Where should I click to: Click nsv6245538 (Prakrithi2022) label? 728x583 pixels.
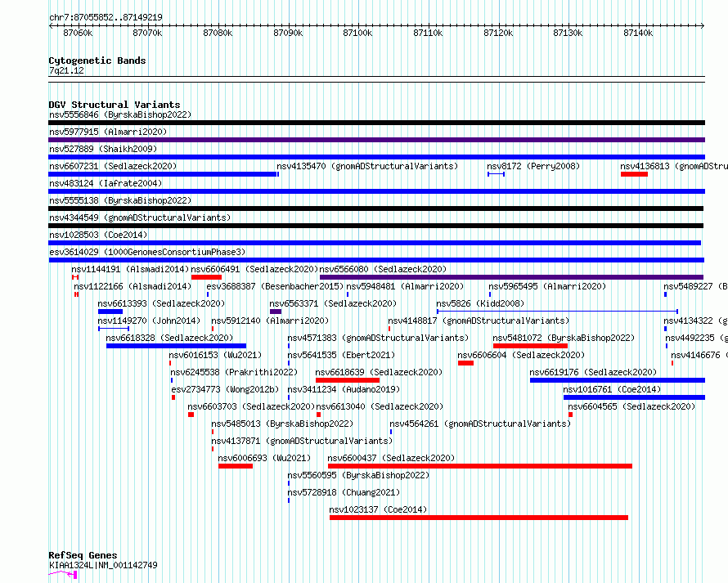tap(234, 372)
